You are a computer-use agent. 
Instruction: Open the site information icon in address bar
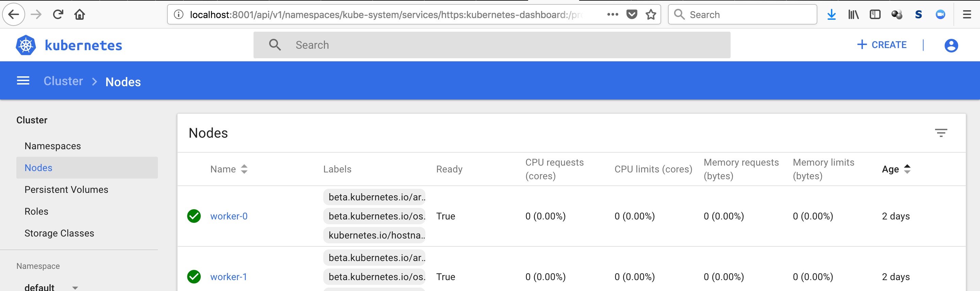click(x=178, y=14)
